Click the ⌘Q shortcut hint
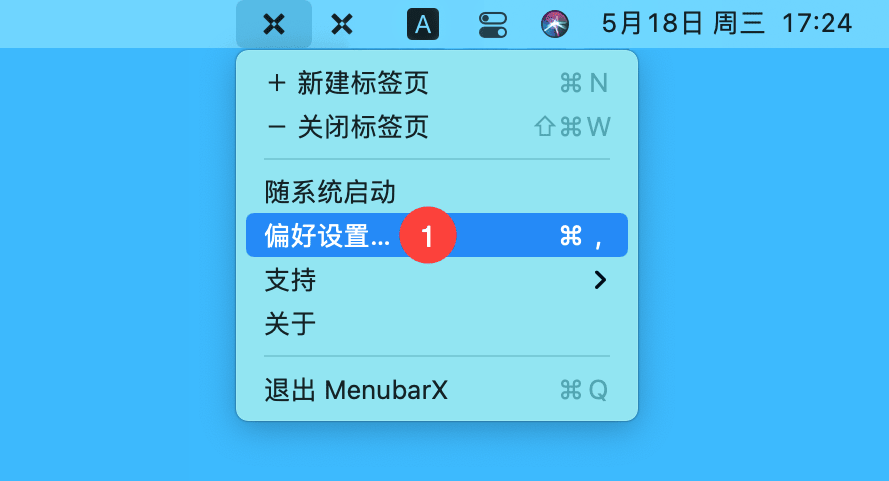The height and width of the screenshot is (481, 889). pyautogui.click(x=584, y=390)
